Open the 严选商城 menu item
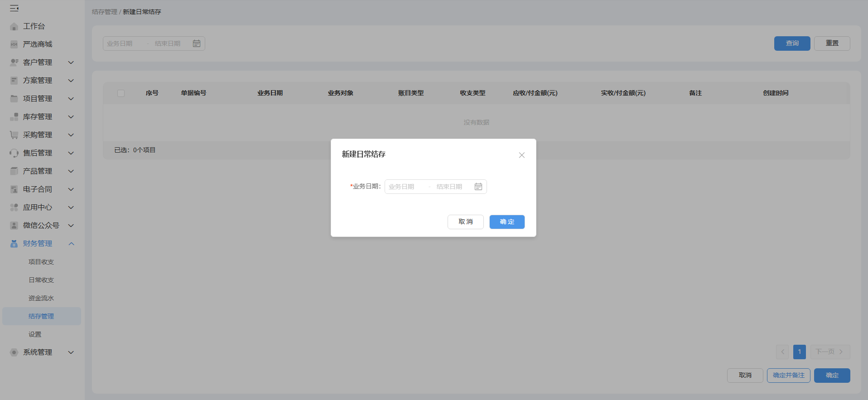 coord(38,44)
